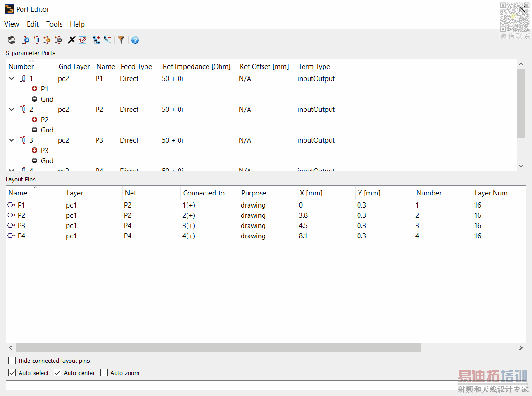
Task: Click the Connected to column header
Action: (x=204, y=193)
